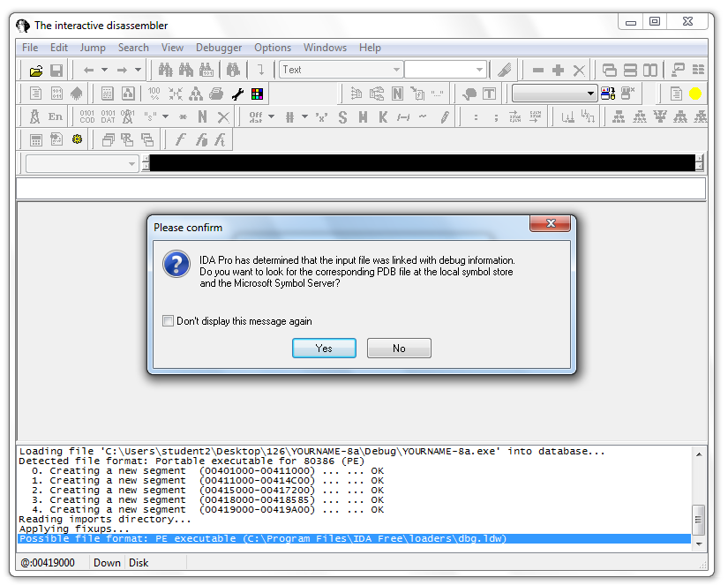The height and width of the screenshot is (585, 728).
Task: Open the Debugger menu
Action: click(219, 48)
